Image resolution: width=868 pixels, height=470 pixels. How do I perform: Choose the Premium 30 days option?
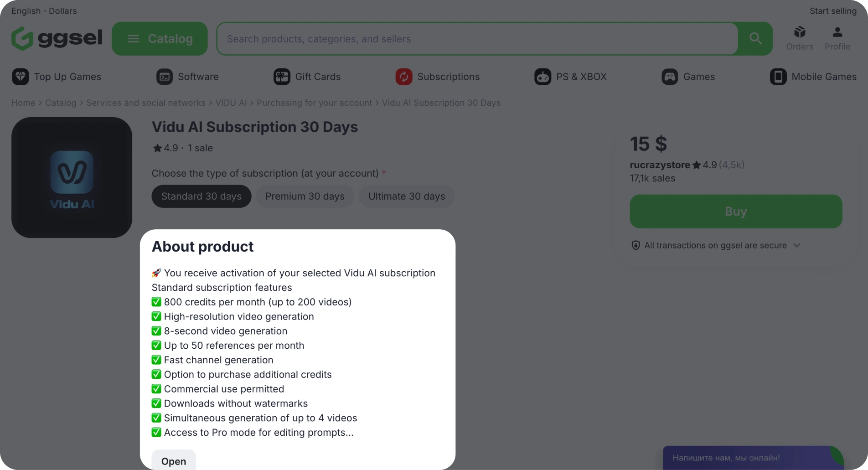pyautogui.click(x=305, y=196)
